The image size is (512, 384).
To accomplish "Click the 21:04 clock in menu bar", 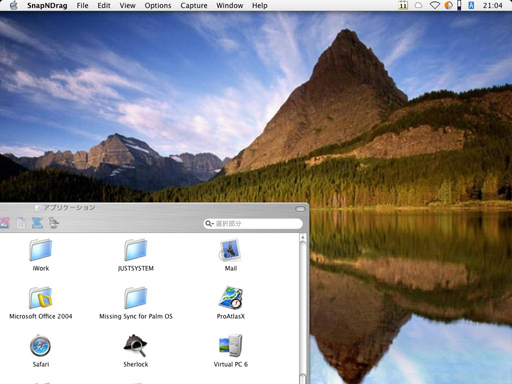I will [x=492, y=6].
